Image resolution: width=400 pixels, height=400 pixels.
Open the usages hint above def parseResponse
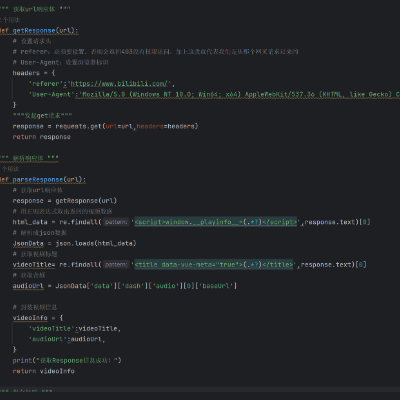(10, 169)
